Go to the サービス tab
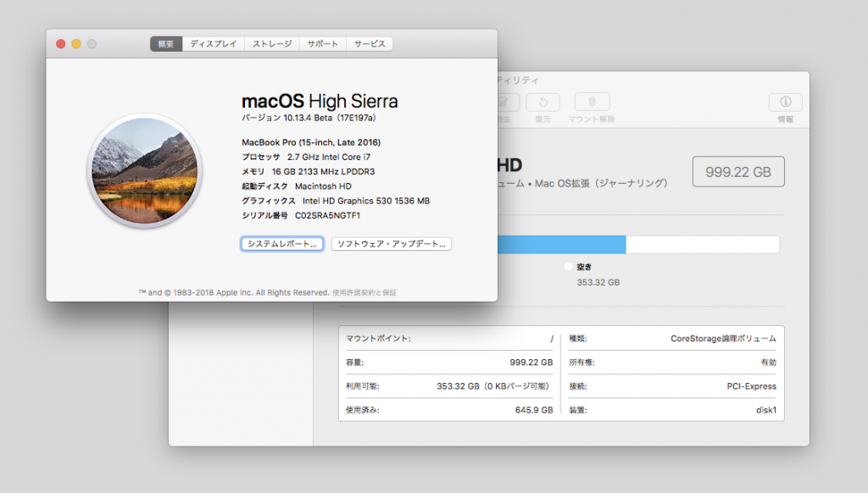The height and width of the screenshot is (493, 868). [370, 44]
